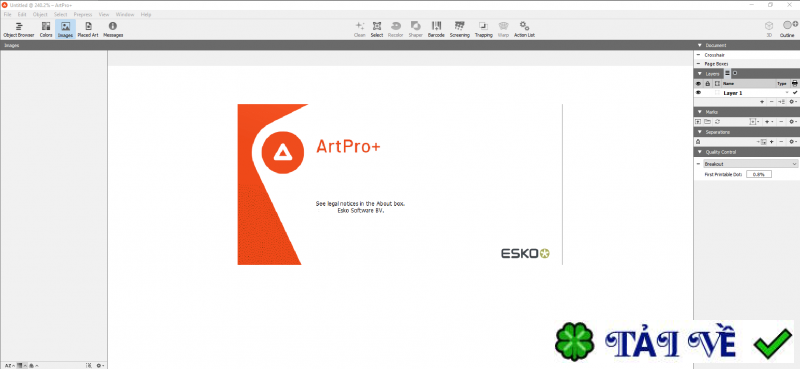Open the Messages panel

tap(113, 29)
